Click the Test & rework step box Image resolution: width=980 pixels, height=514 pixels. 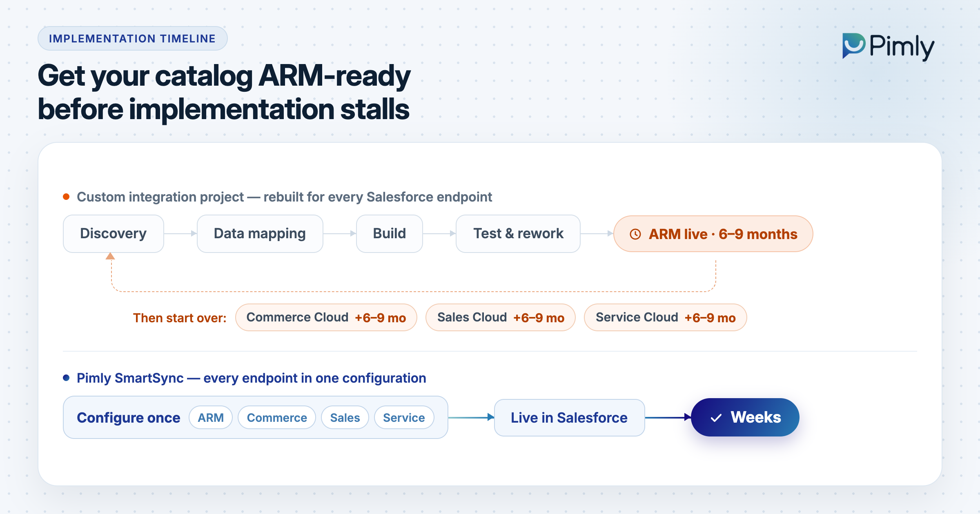click(x=518, y=234)
